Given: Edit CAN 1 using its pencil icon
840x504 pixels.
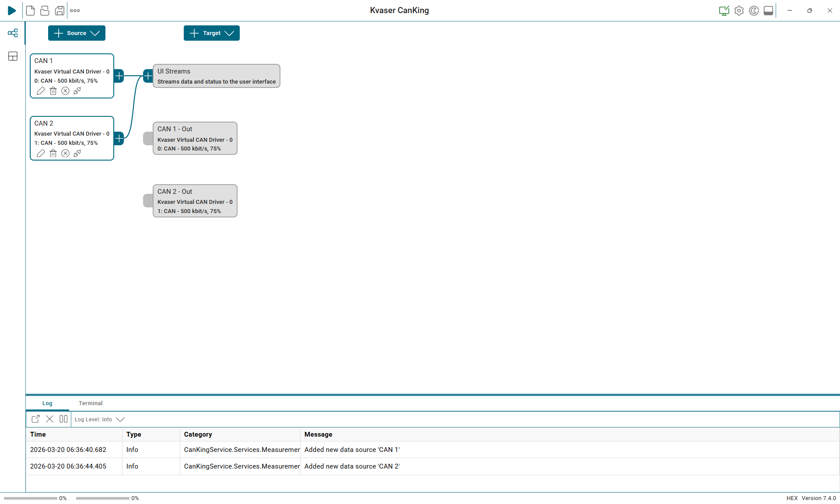Looking at the screenshot, I should pos(41,91).
